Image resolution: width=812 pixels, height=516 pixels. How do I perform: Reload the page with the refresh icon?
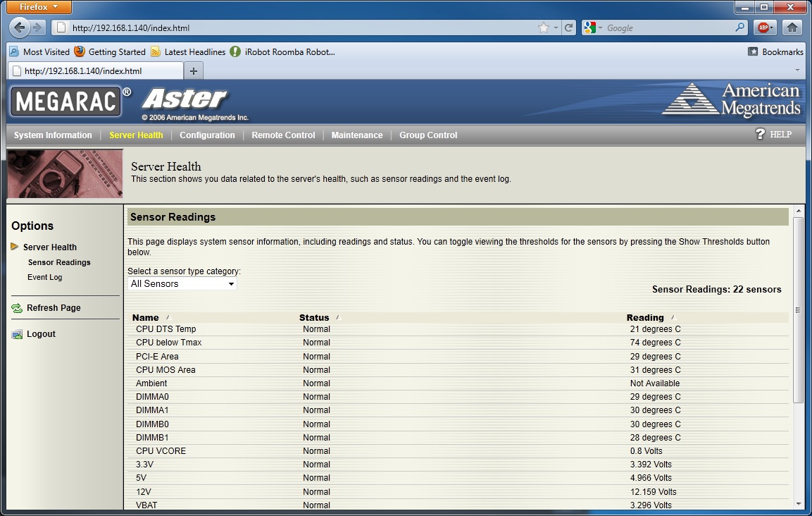click(x=568, y=27)
